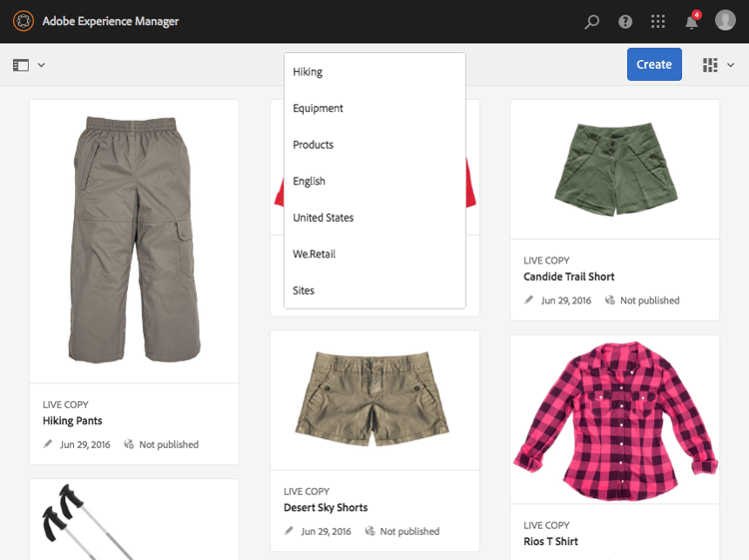Click the Adobe Experience Manager logo icon
The width and height of the screenshot is (749, 560).
tap(23, 21)
